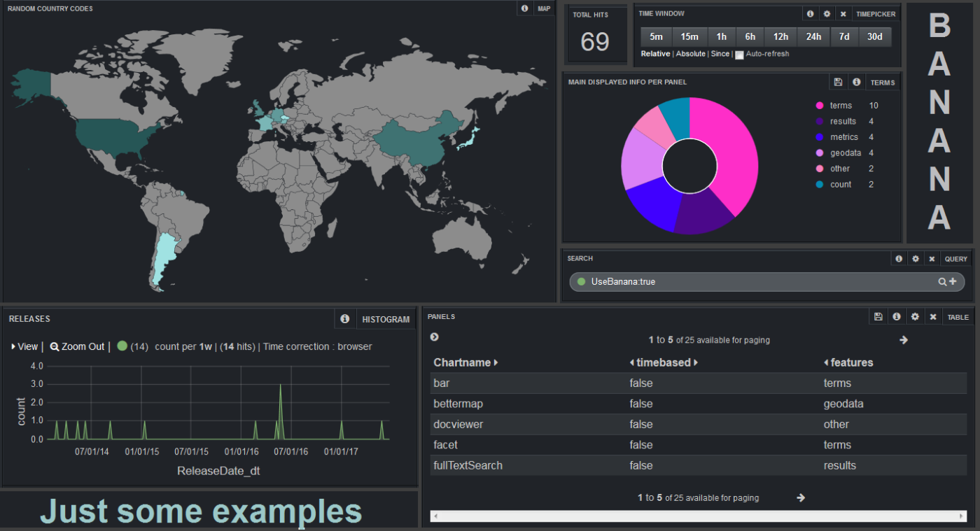Switch time mode to Absolute
This screenshot has width=980, height=531.
pyautogui.click(x=690, y=54)
